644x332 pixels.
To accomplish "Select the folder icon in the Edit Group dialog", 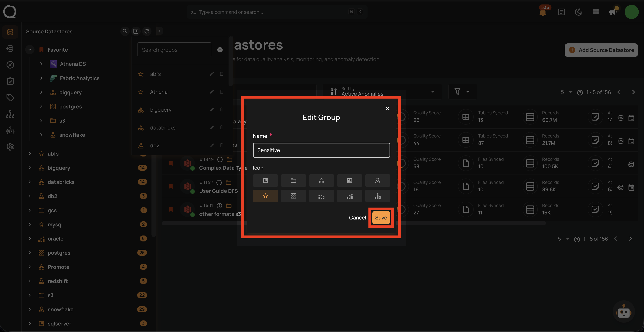I will tap(293, 180).
